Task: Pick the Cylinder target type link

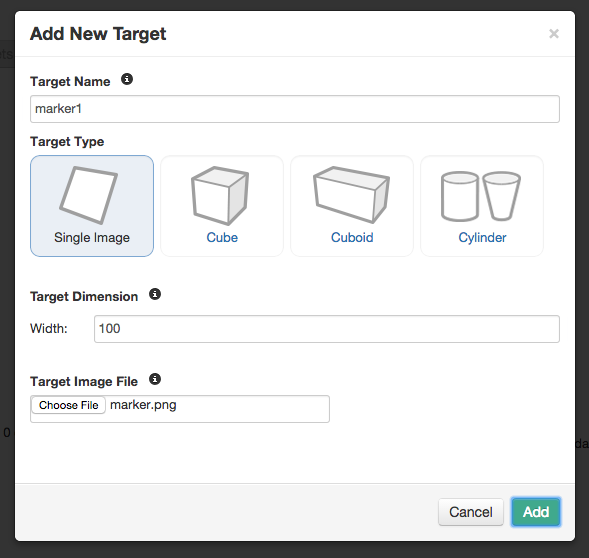Action: pos(482,237)
